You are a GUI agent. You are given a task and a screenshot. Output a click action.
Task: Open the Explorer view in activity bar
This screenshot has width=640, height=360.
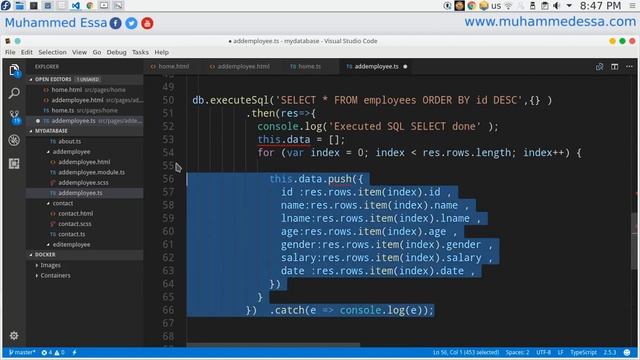14,71
